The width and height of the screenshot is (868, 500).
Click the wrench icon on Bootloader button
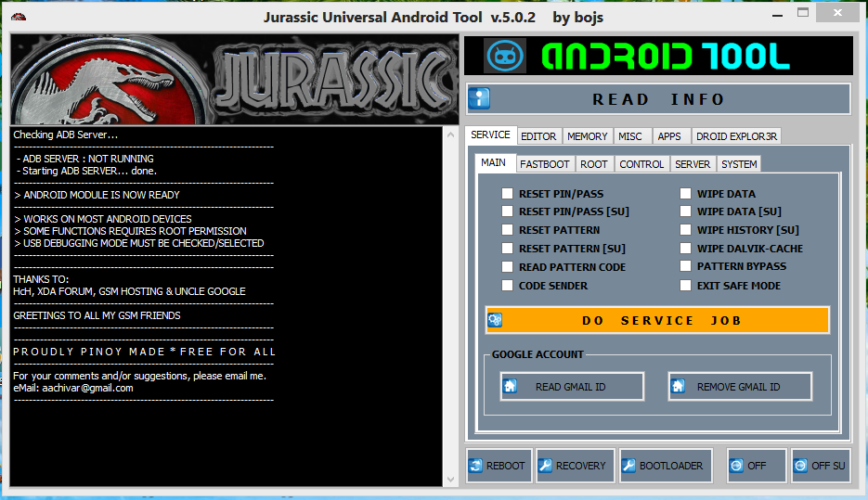click(x=628, y=466)
